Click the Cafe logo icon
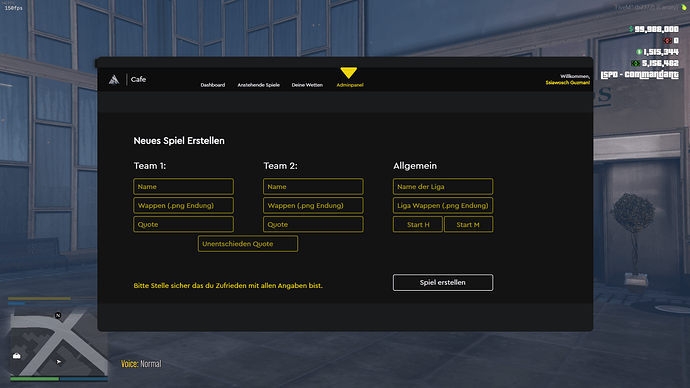 pos(114,79)
